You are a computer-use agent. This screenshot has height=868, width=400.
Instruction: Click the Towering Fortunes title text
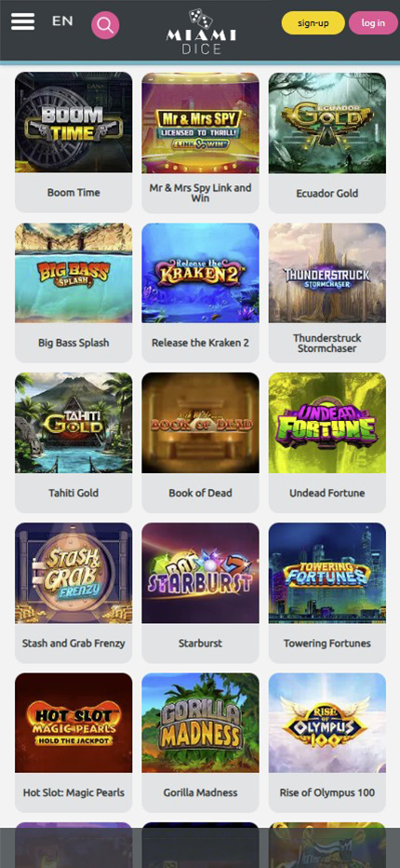(x=327, y=644)
